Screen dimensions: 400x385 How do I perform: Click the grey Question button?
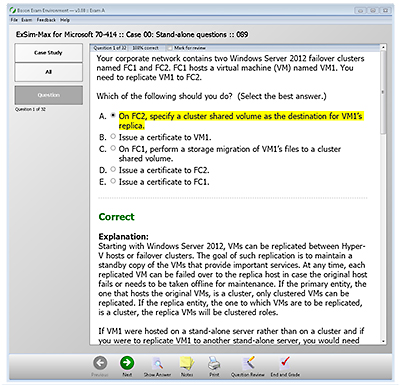pyautogui.click(x=49, y=95)
